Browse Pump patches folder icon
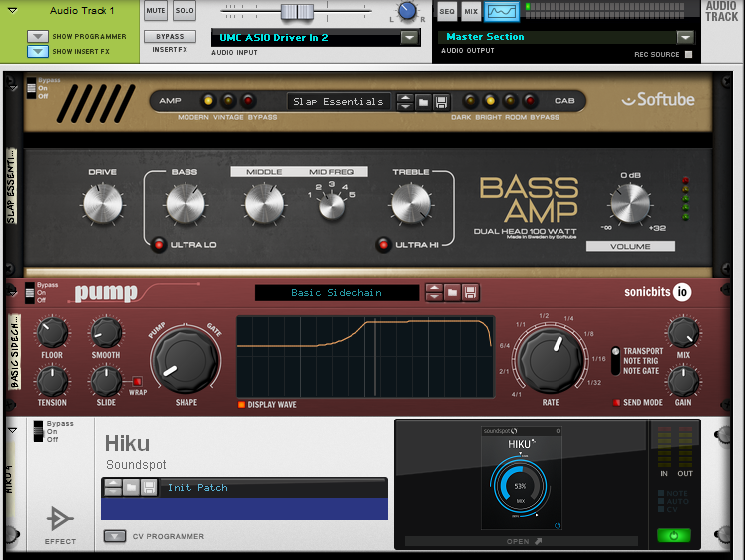The width and height of the screenshot is (745, 560). click(x=452, y=292)
